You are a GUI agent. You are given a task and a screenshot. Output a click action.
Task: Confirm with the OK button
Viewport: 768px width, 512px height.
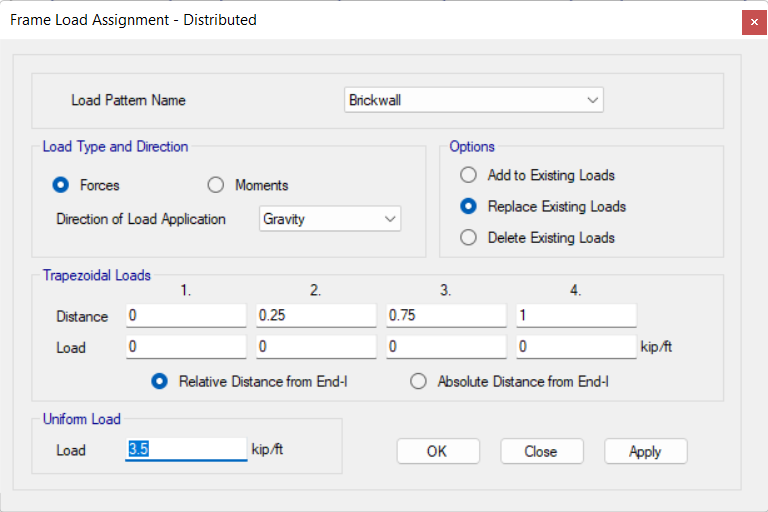coord(438,451)
